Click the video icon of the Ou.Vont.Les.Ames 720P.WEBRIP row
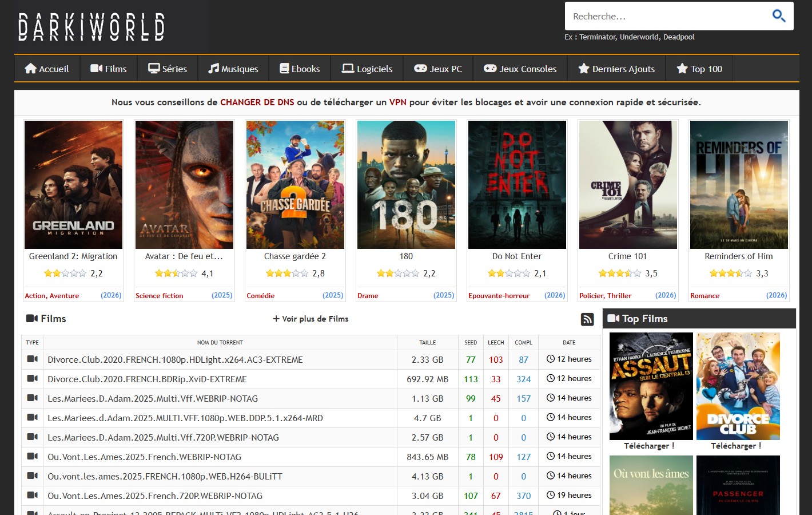Image resolution: width=812 pixels, height=515 pixels. tap(33, 495)
